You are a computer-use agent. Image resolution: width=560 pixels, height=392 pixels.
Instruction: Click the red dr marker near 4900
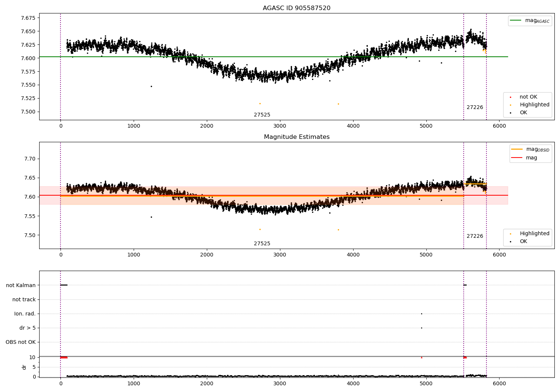(421, 358)
